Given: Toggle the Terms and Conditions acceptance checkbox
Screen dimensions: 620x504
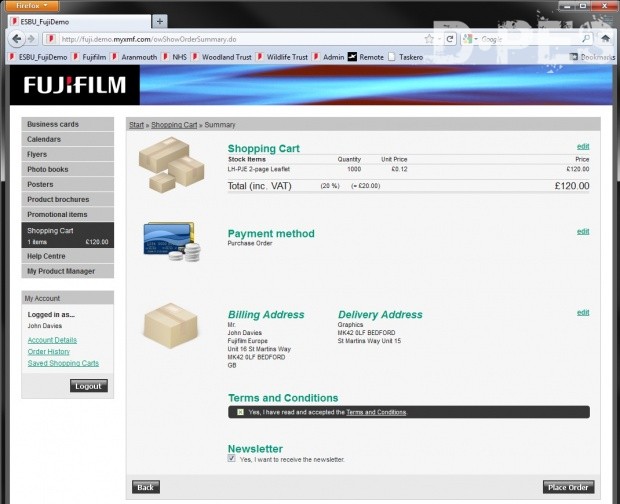Looking at the screenshot, I should point(240,412).
